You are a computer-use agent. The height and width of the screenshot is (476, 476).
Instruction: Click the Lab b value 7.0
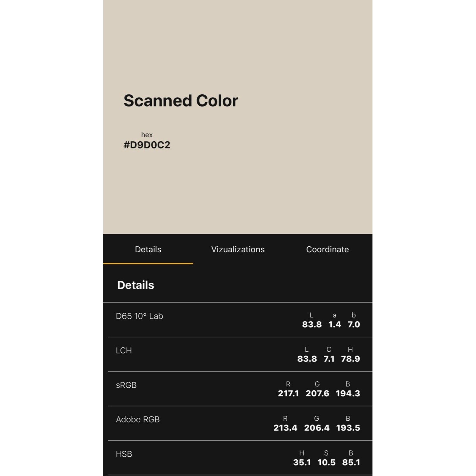354,324
